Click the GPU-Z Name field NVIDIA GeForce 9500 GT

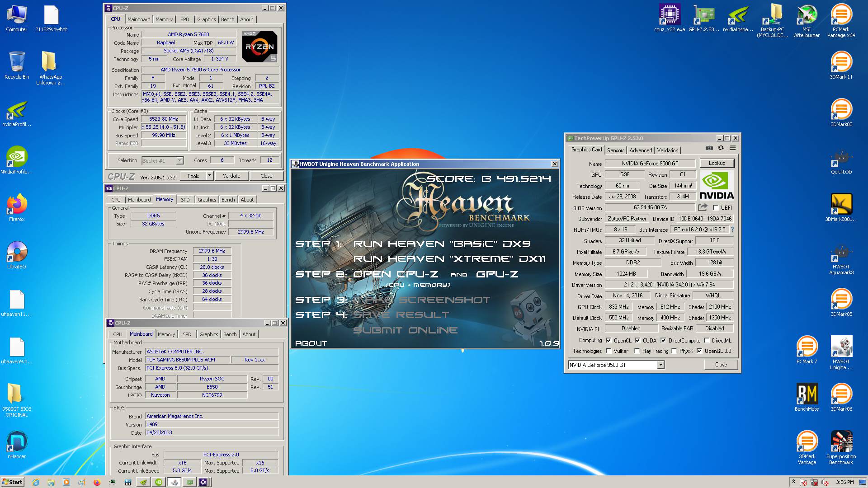pos(650,164)
